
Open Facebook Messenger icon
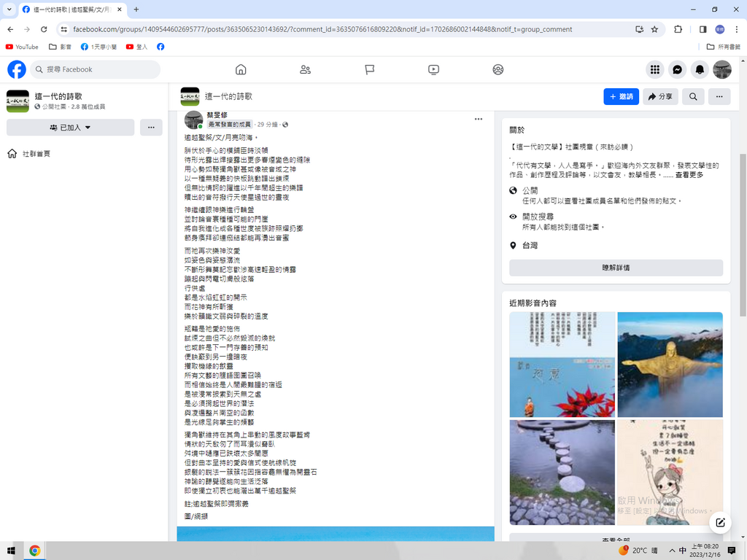point(677,69)
